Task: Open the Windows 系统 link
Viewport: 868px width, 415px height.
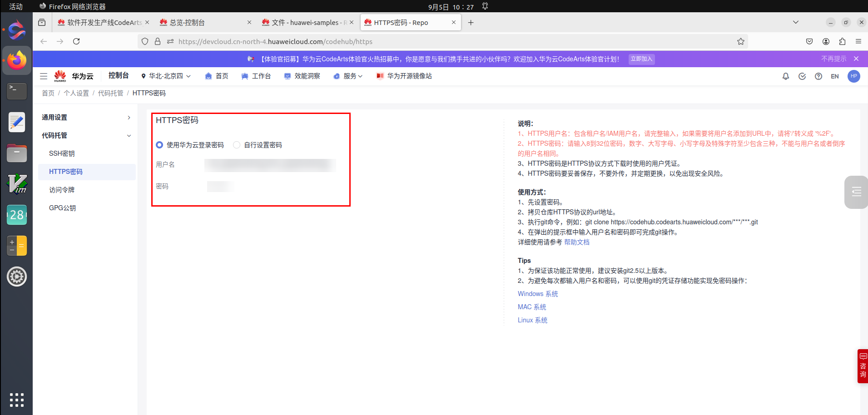Action: pyautogui.click(x=538, y=294)
